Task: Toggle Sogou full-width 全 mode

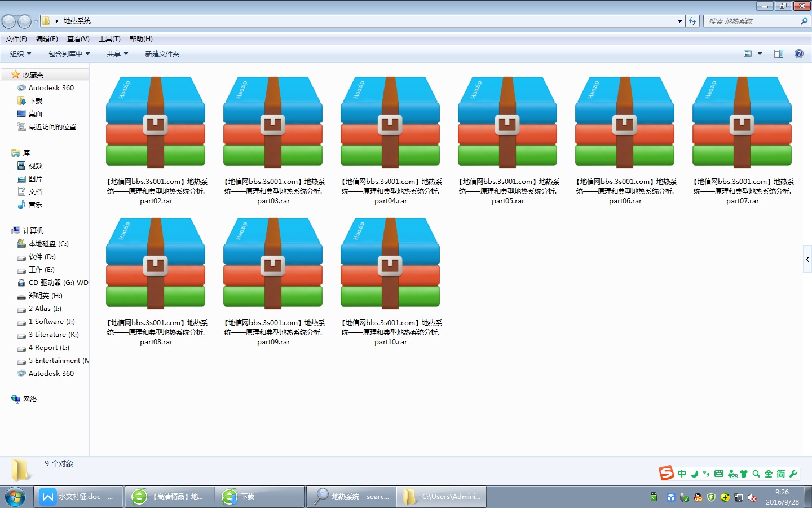Action: point(769,474)
